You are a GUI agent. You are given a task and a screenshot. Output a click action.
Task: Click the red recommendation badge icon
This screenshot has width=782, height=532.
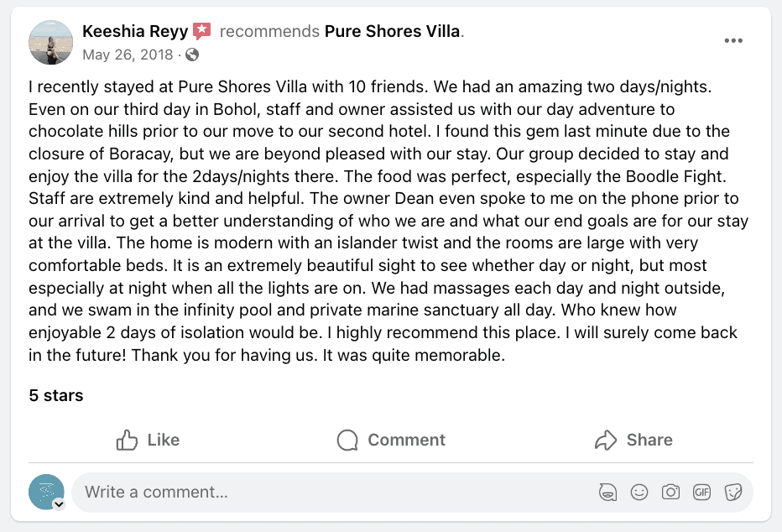tap(202, 32)
